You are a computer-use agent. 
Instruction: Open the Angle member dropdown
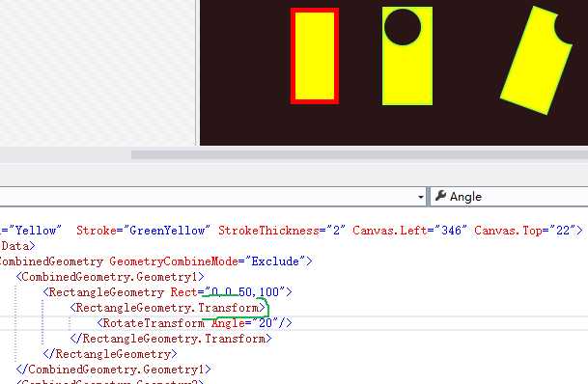click(x=509, y=197)
